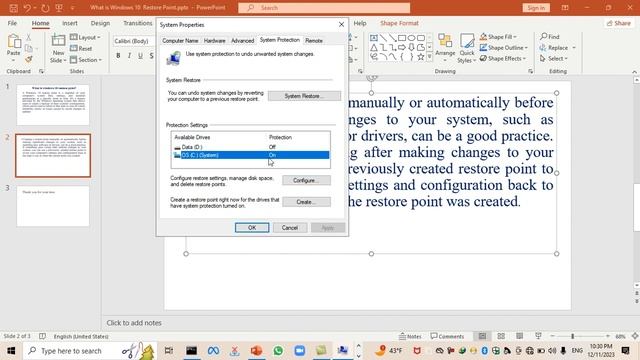
Task: Open the Layout dropdown
Action: coord(85,37)
